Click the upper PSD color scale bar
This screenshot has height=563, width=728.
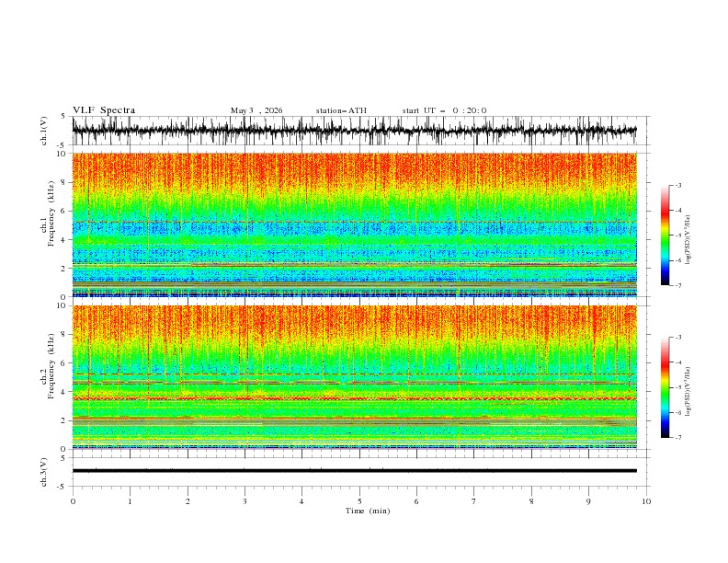[x=665, y=236]
